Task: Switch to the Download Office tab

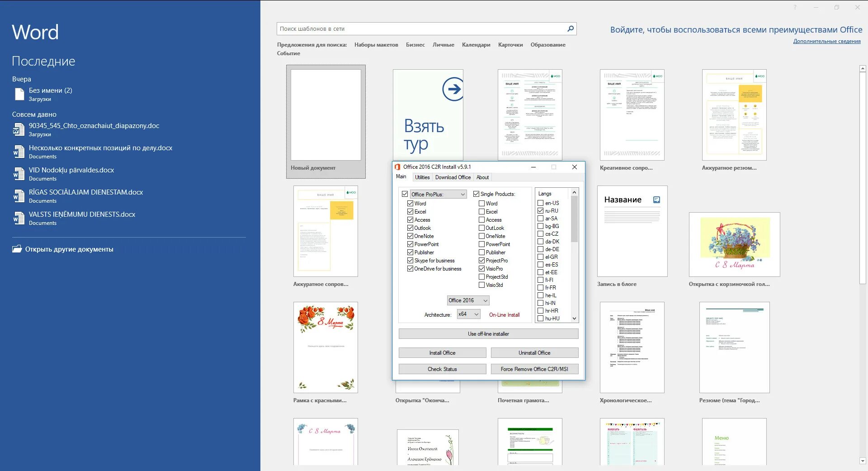Action: [x=453, y=177]
